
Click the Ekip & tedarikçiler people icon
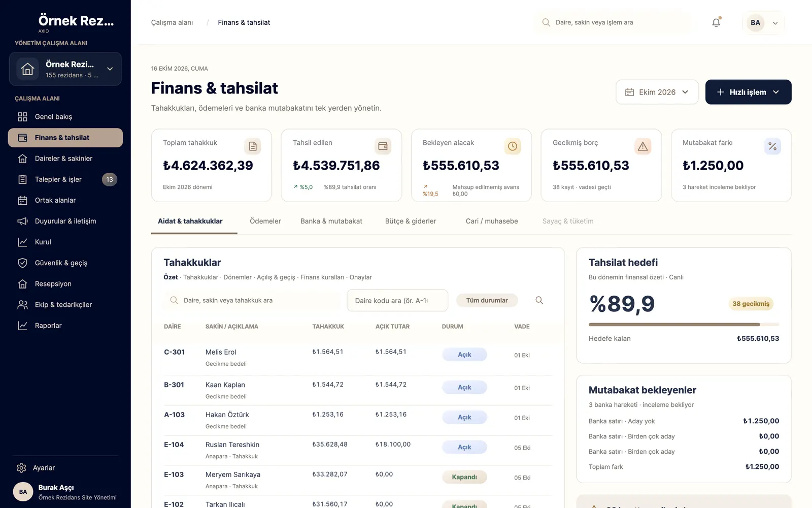click(x=22, y=305)
